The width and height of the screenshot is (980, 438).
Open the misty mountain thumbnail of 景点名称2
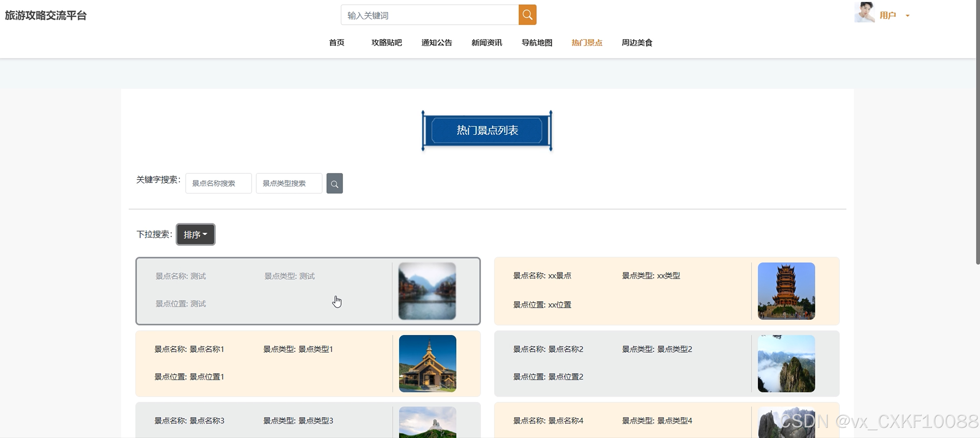click(x=786, y=363)
